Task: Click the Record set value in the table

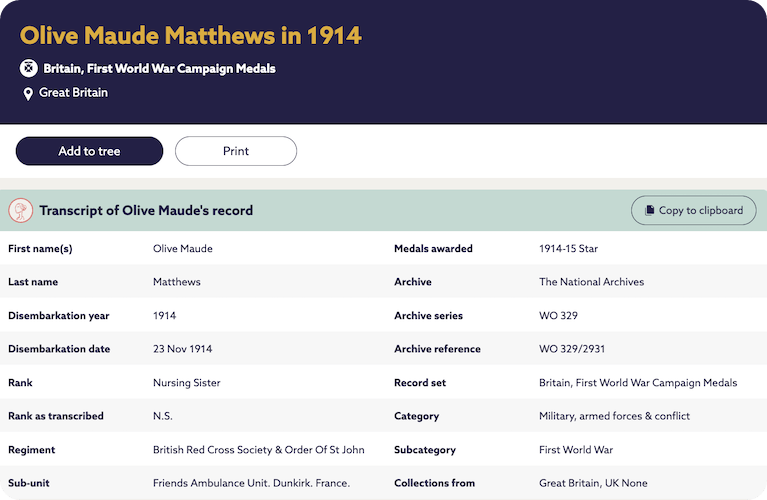Action: coord(637,383)
